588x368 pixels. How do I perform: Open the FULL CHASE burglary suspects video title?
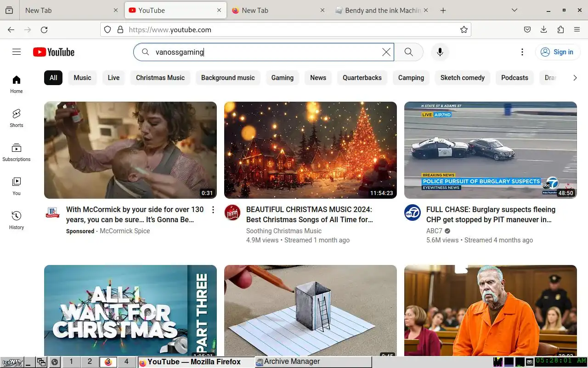pos(491,214)
